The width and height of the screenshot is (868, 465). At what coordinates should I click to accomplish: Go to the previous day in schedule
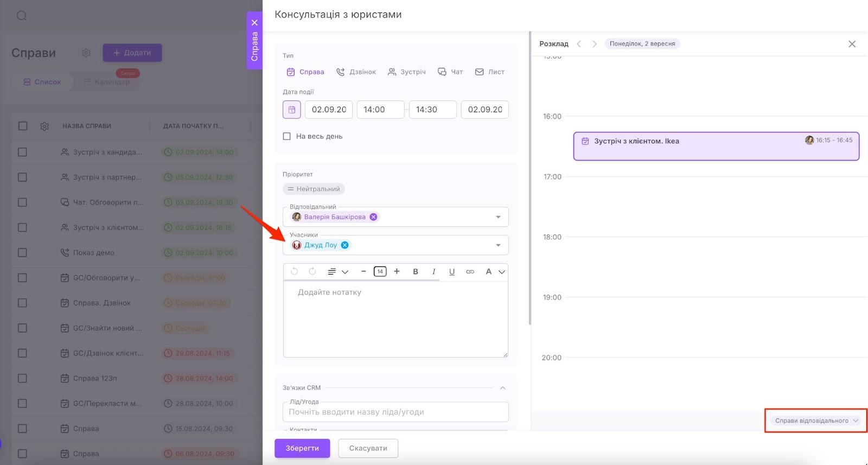click(x=579, y=44)
